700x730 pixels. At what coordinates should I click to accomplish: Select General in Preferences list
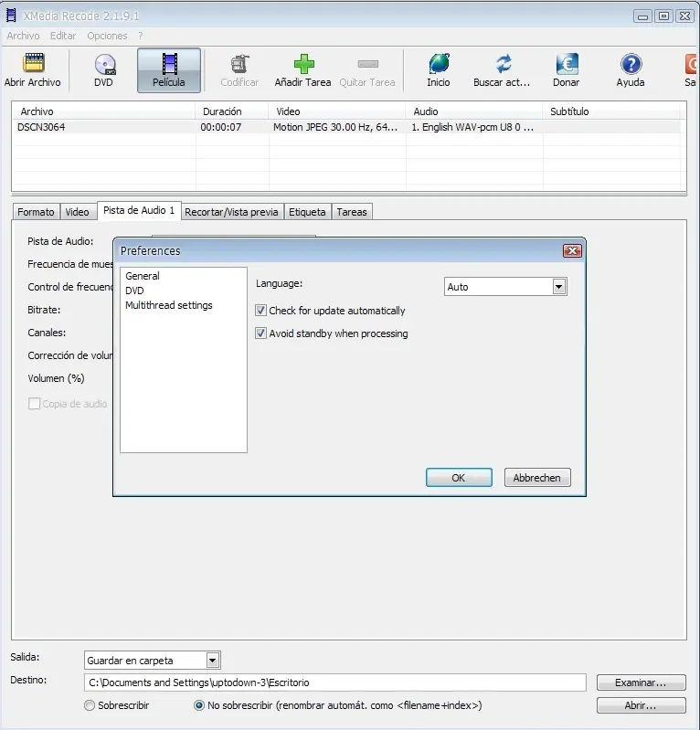coord(143,276)
